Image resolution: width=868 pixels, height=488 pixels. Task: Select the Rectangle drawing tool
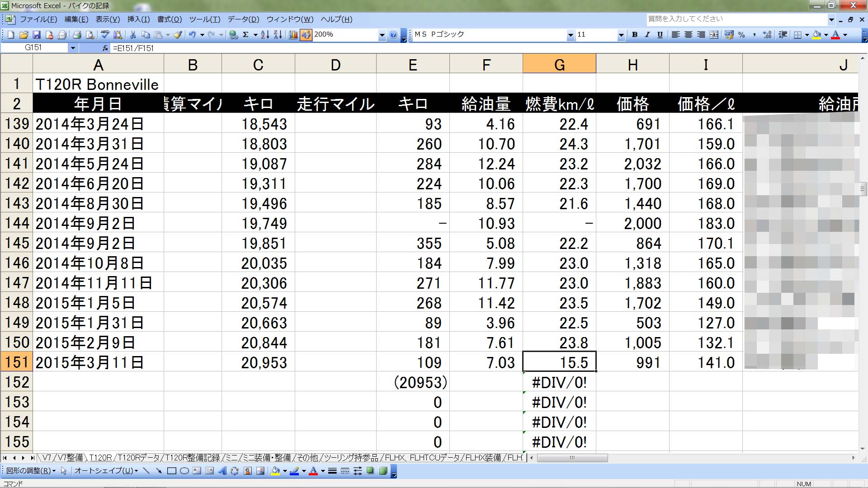tap(171, 471)
